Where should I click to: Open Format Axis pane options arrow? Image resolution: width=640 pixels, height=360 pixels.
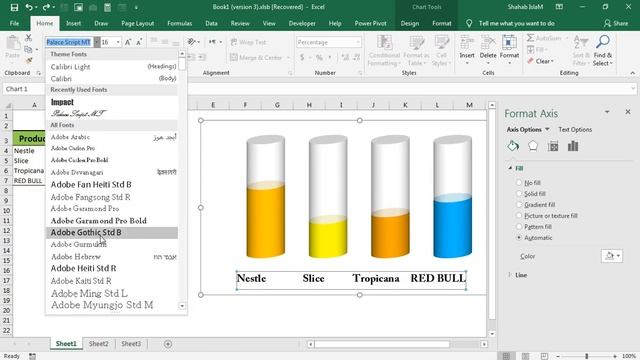[607, 112]
